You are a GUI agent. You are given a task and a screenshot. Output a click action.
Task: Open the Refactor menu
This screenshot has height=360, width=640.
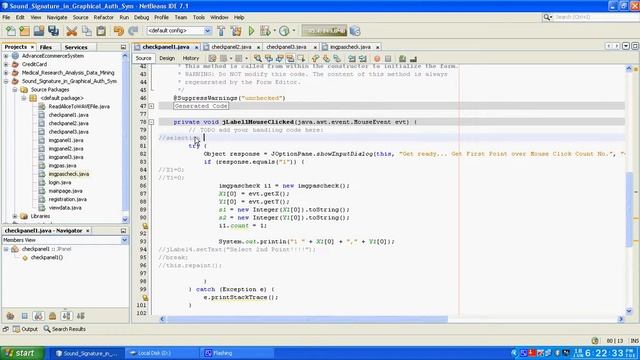(x=104, y=18)
